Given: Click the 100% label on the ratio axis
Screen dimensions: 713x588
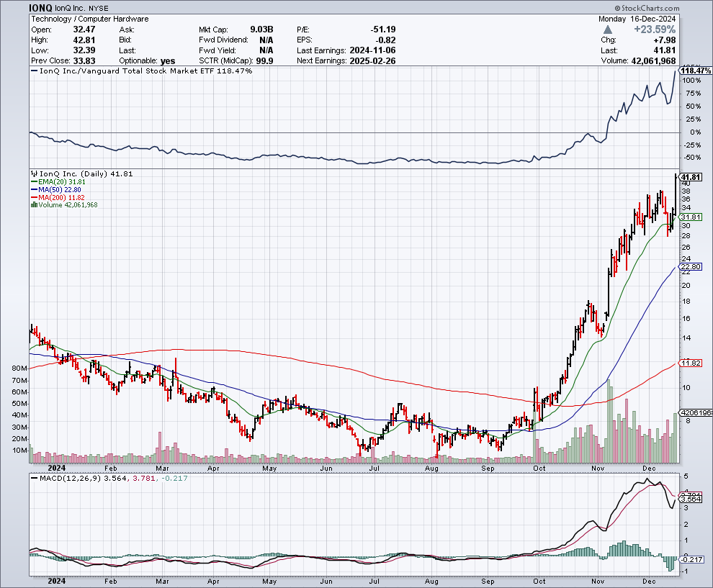Looking at the screenshot, I should click(691, 81).
